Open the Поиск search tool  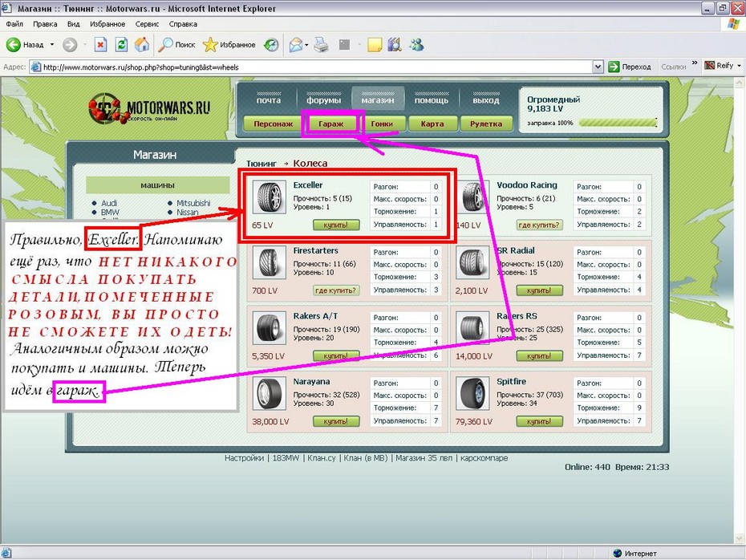click(x=177, y=45)
